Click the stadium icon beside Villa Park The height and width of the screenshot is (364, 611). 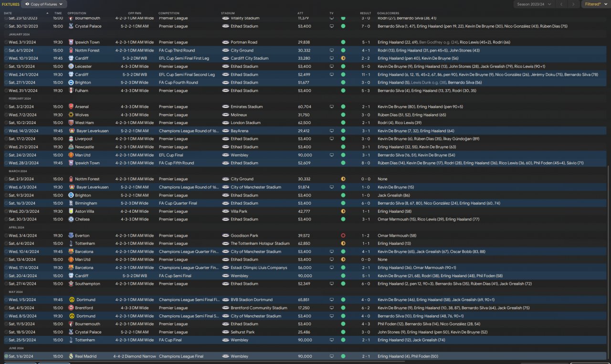pyautogui.click(x=226, y=211)
